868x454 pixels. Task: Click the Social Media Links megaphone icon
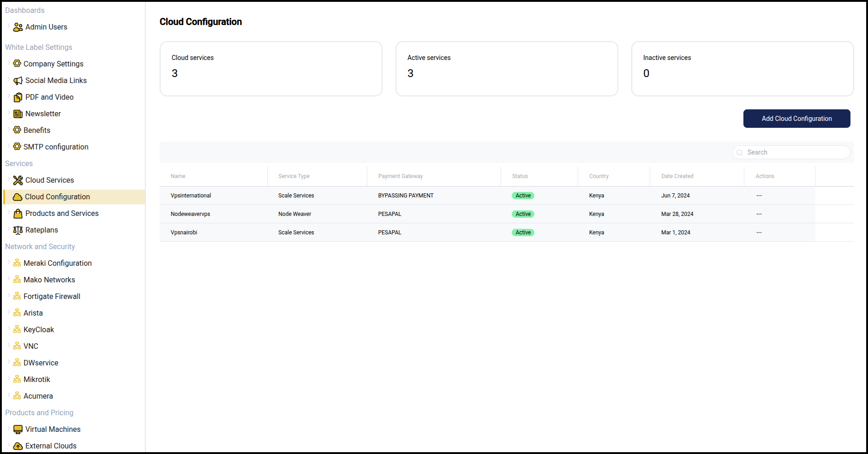coord(18,81)
